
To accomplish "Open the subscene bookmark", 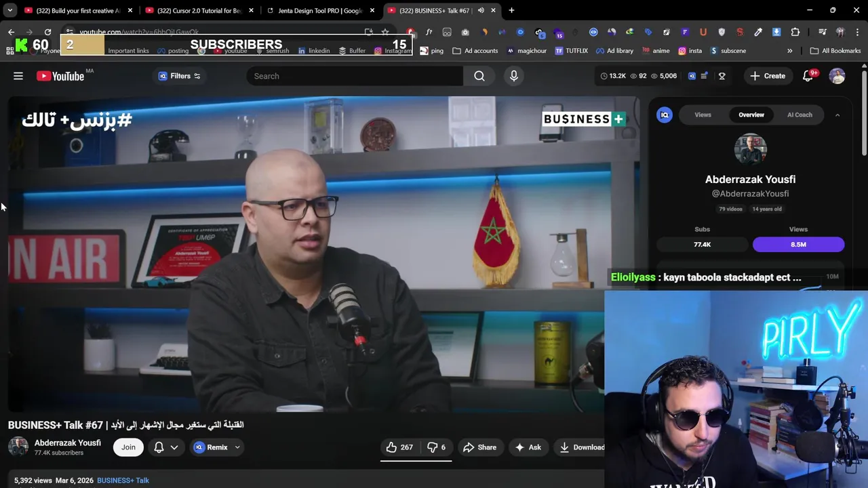I will [x=728, y=51].
